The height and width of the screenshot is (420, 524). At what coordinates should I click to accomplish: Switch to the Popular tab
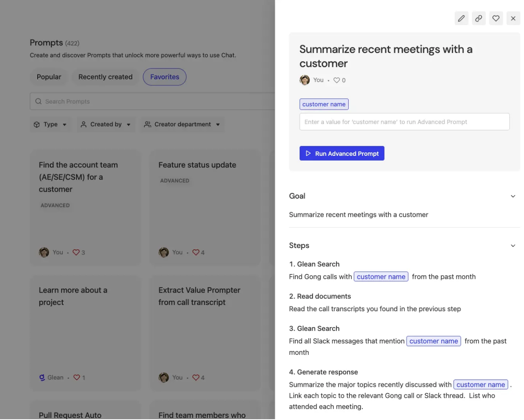coord(49,77)
